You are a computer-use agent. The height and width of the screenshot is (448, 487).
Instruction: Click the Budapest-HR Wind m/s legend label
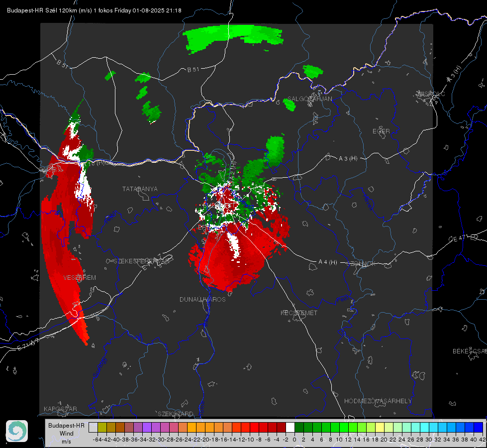(66, 434)
